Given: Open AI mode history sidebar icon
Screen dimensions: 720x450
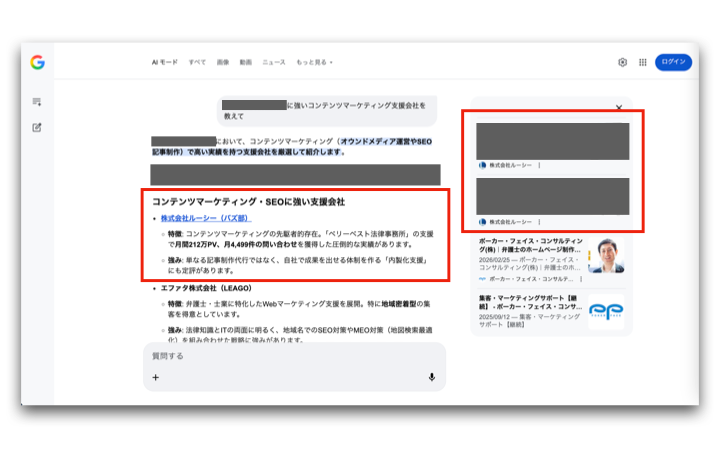Looking at the screenshot, I should pos(37,102).
